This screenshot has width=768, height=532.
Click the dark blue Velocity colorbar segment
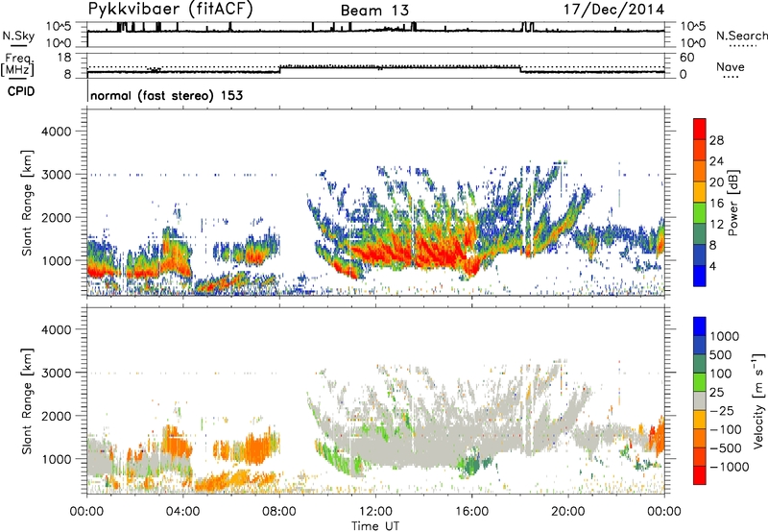[700, 345]
